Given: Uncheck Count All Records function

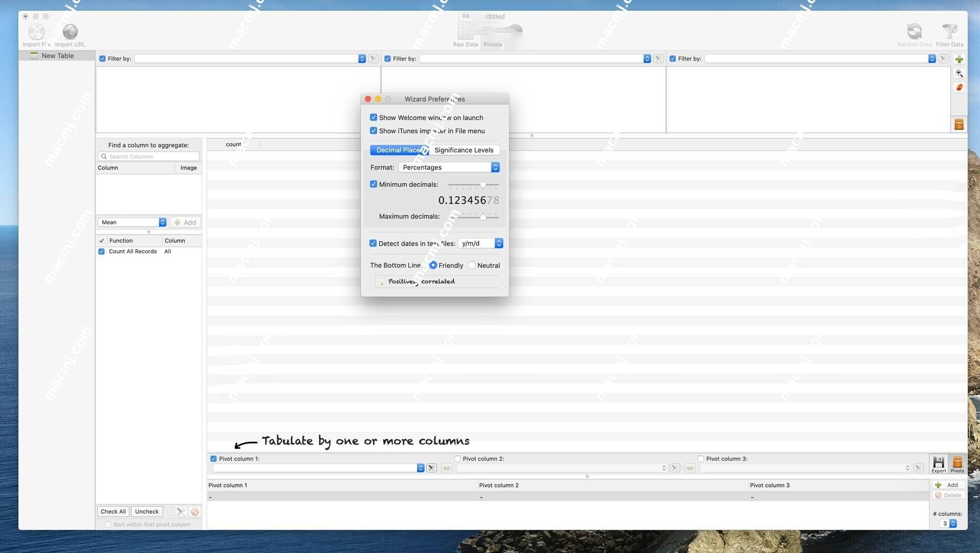Looking at the screenshot, I should point(101,252).
